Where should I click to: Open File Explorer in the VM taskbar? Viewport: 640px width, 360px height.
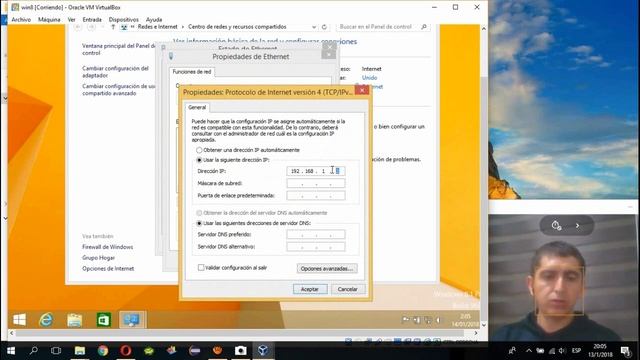[75, 320]
